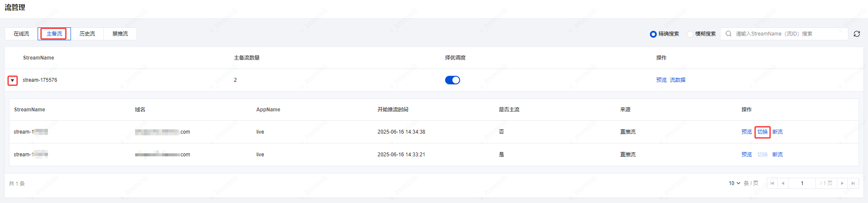Click the refresh icon beside the search box
The width and height of the screenshot is (868, 203).
click(x=856, y=34)
